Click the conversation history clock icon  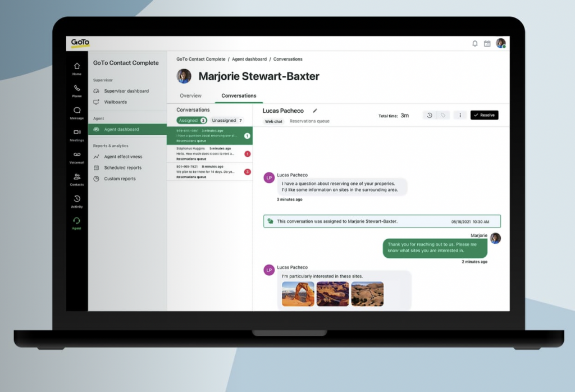pyautogui.click(x=430, y=115)
